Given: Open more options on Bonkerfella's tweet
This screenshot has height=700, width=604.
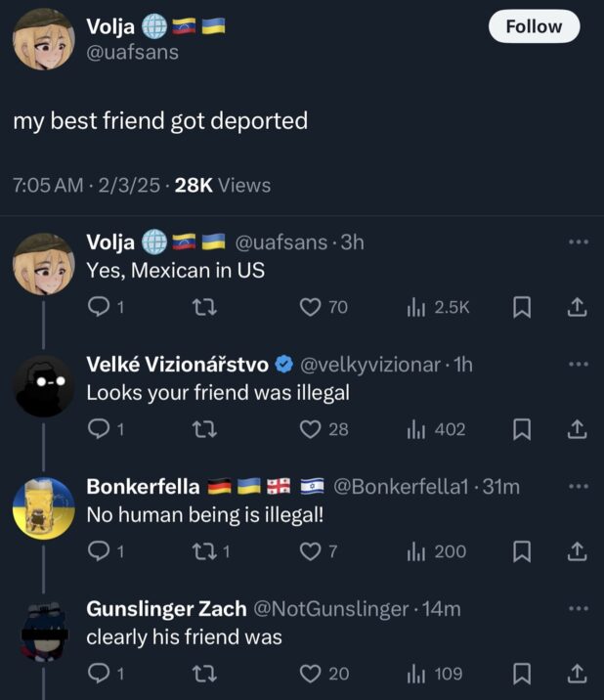Looking at the screenshot, I should pos(579,486).
